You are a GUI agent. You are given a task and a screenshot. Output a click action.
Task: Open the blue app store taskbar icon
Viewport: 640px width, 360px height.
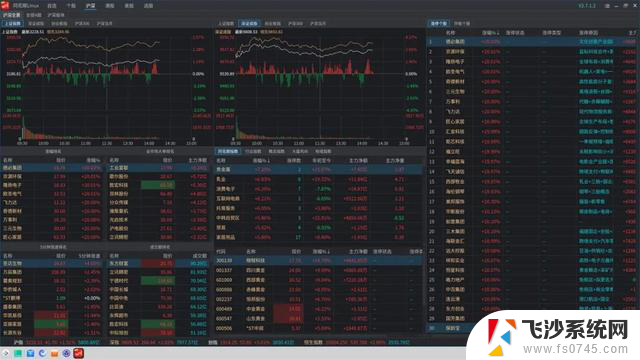pyautogui.click(x=30, y=353)
